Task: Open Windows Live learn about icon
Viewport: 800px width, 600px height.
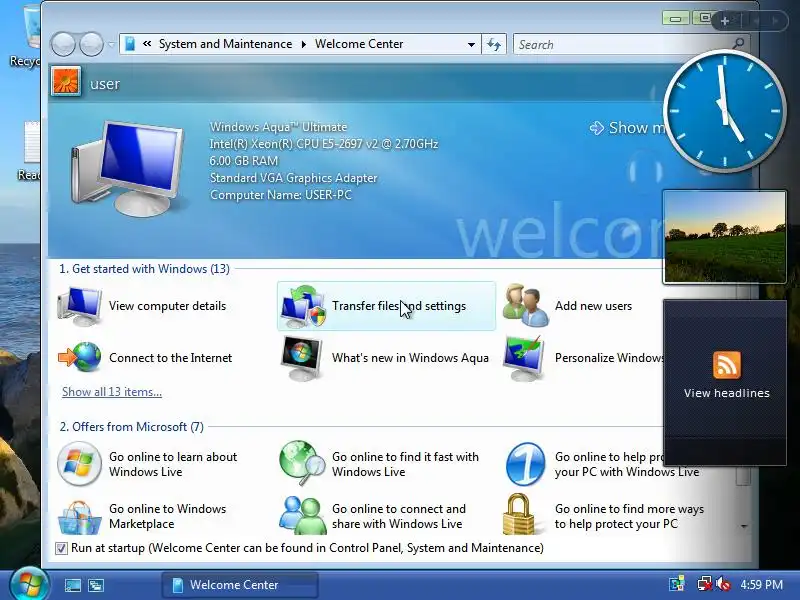Action: coord(79,464)
